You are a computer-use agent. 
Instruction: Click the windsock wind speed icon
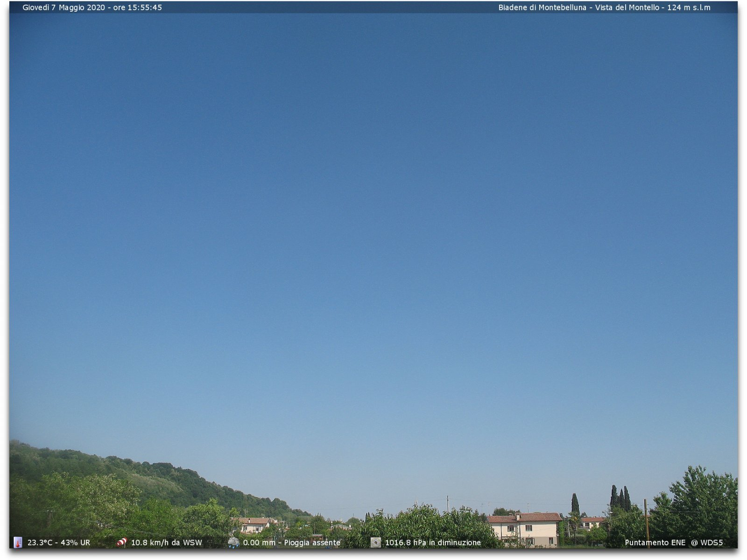pyautogui.click(x=122, y=542)
